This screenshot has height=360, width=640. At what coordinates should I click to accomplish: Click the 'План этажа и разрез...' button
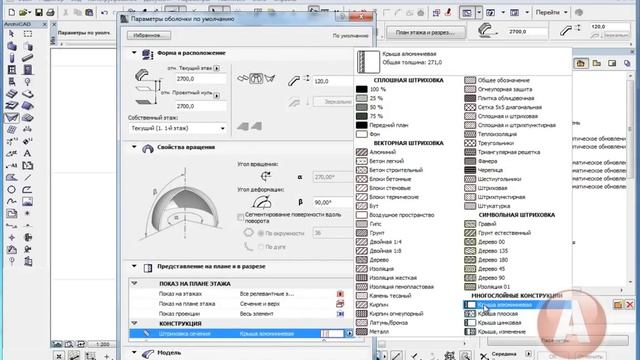tap(425, 32)
